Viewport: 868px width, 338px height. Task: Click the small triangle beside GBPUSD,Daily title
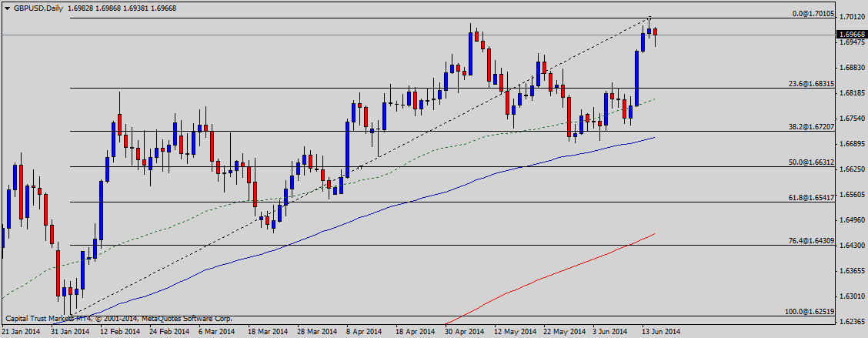pos(6,8)
